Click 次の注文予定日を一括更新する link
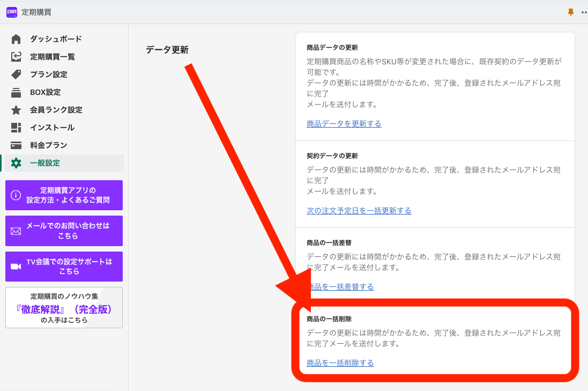This screenshot has height=391, width=588. click(359, 211)
